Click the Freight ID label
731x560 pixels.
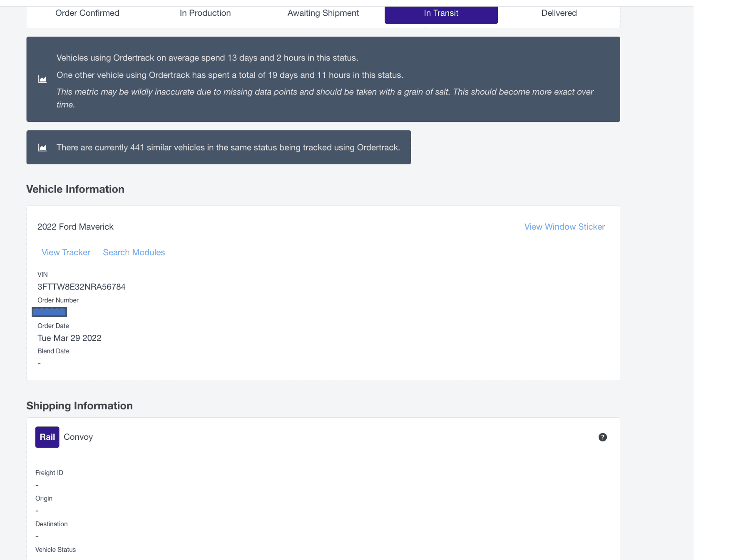[49, 473]
